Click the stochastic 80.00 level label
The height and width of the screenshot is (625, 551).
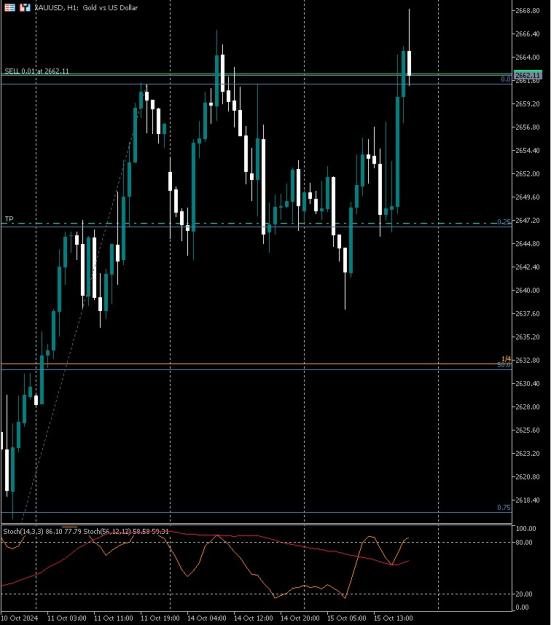(524, 542)
